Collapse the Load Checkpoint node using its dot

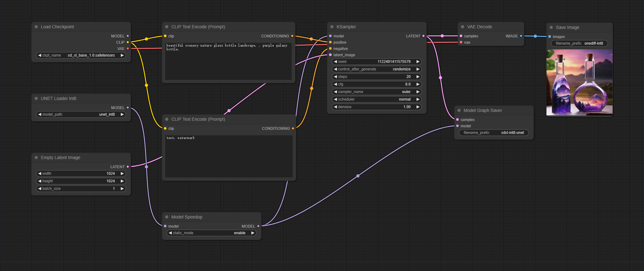[36, 27]
